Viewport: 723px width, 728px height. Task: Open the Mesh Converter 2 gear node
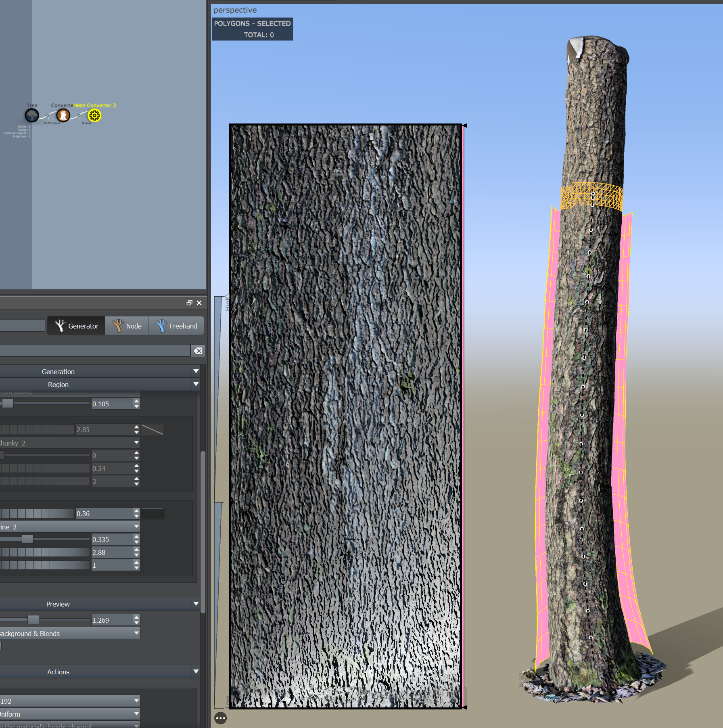point(94,115)
